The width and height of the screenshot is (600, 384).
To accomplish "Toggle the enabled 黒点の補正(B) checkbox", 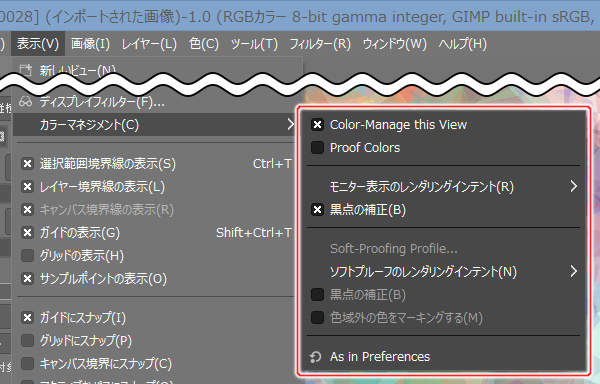I will coord(317,210).
